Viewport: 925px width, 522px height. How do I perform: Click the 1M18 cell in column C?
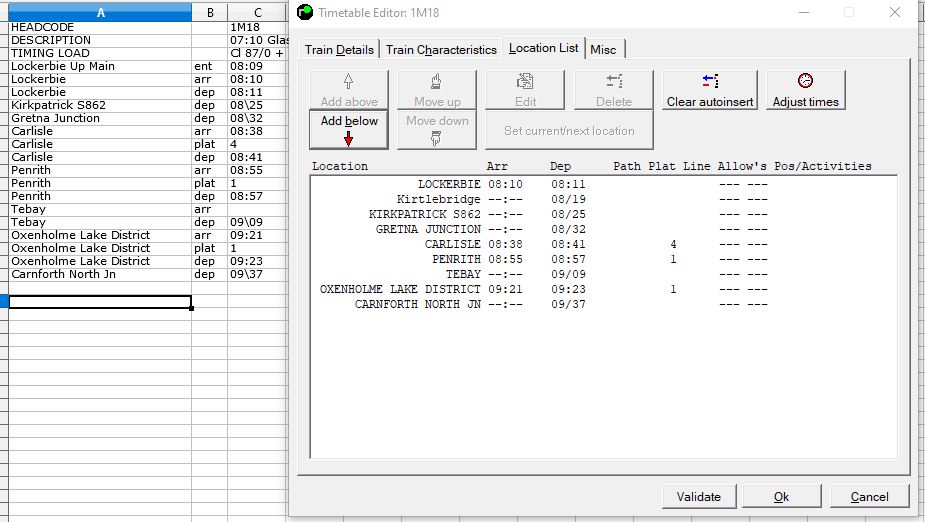tap(258, 27)
